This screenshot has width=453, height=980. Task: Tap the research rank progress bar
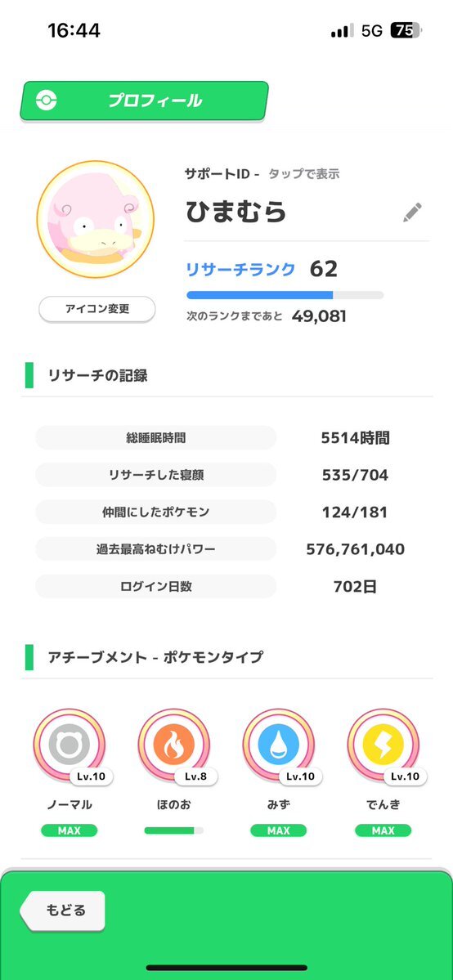pos(285,295)
